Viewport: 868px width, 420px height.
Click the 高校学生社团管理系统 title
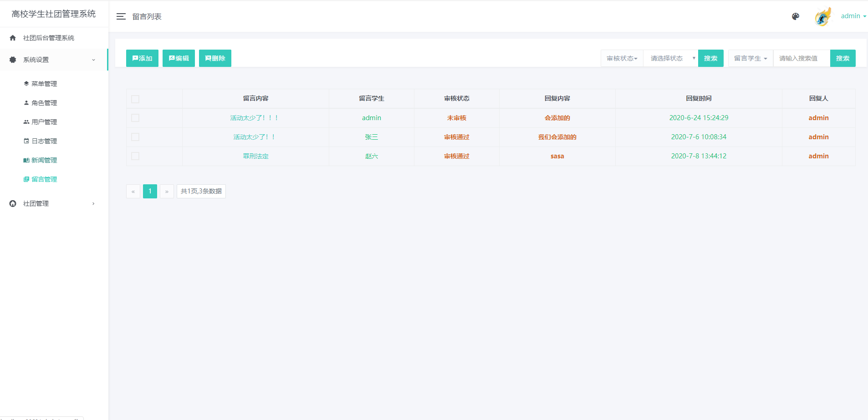click(54, 14)
